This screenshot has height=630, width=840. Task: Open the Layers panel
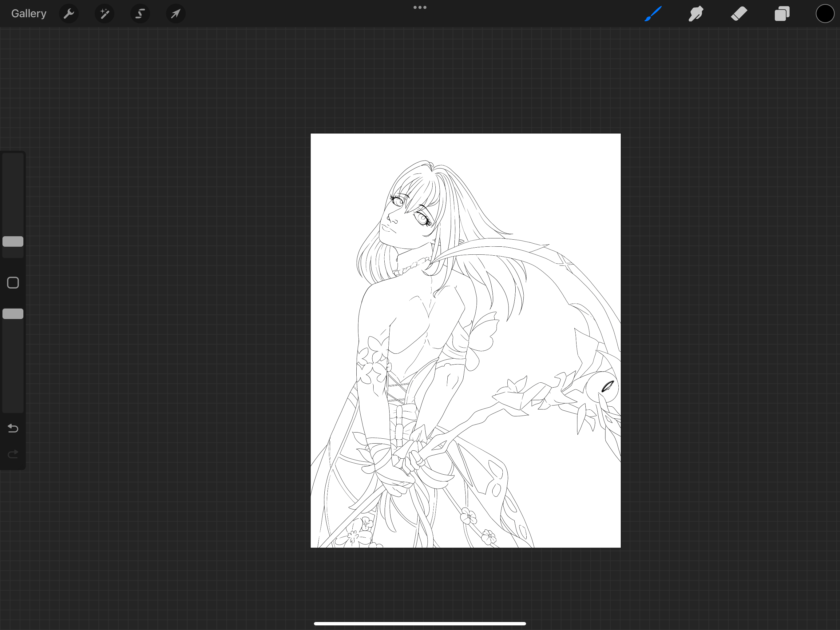tap(782, 14)
